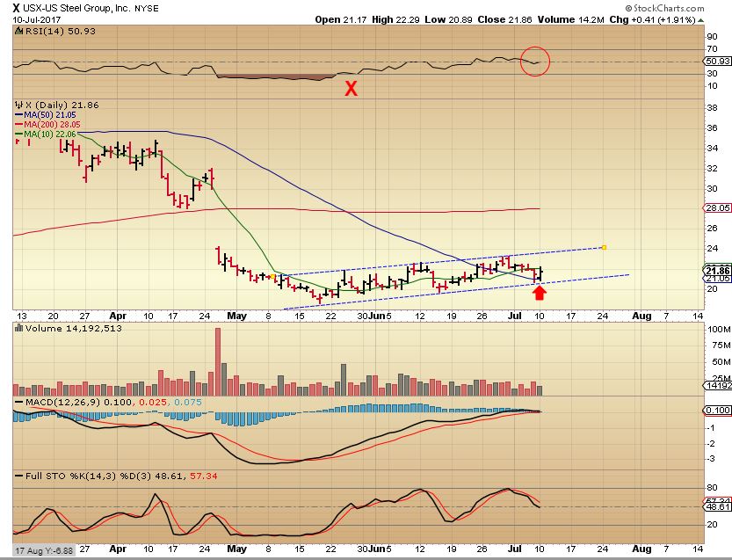The image size is (732, 560).
Task: Click the Close 21.86 value in the header
Action: coord(504,19)
